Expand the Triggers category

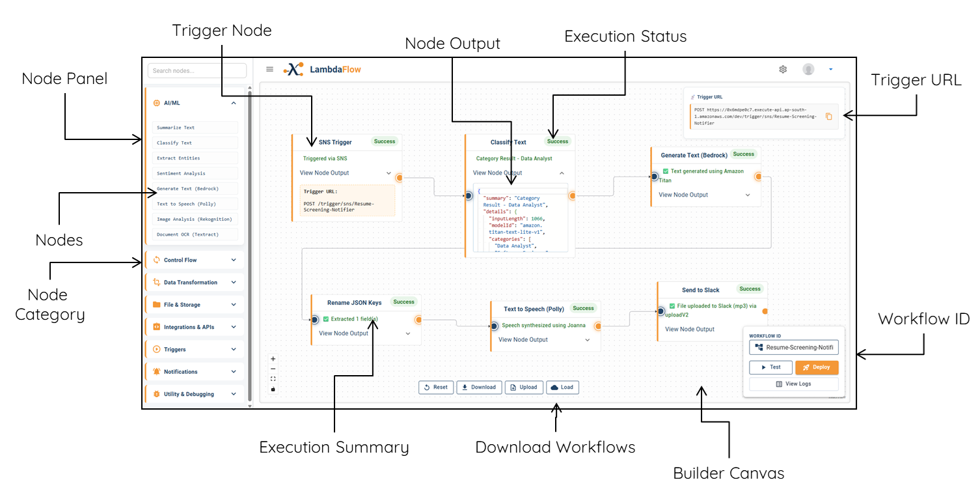pyautogui.click(x=234, y=349)
